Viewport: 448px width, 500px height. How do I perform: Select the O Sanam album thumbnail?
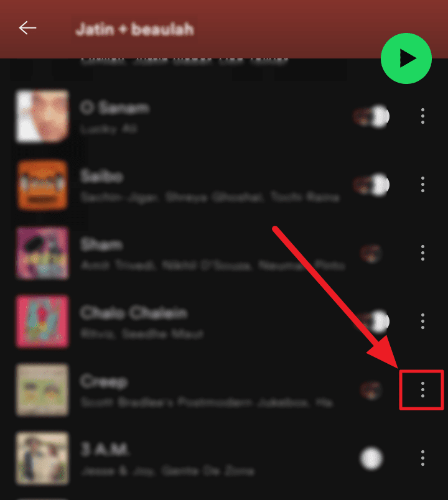coord(42,116)
